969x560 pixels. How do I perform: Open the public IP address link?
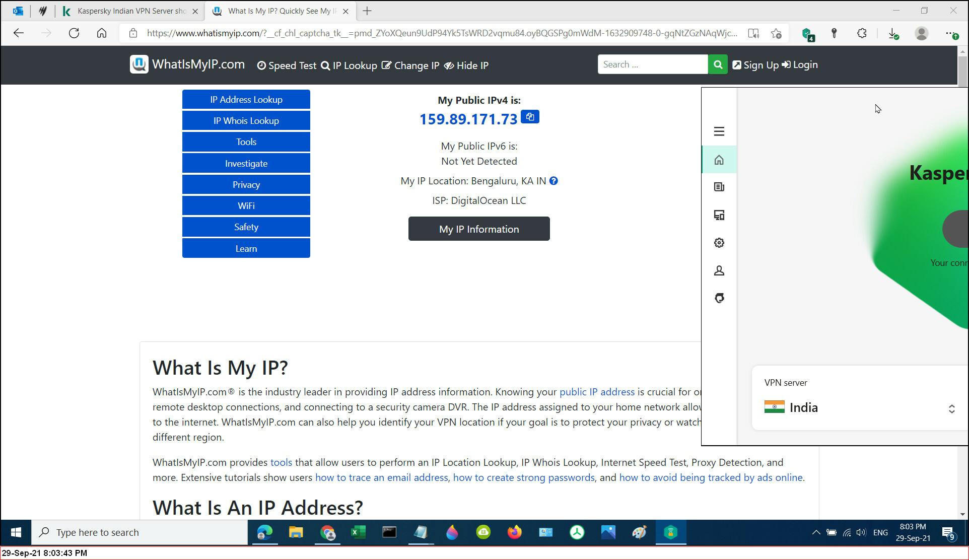click(x=597, y=392)
